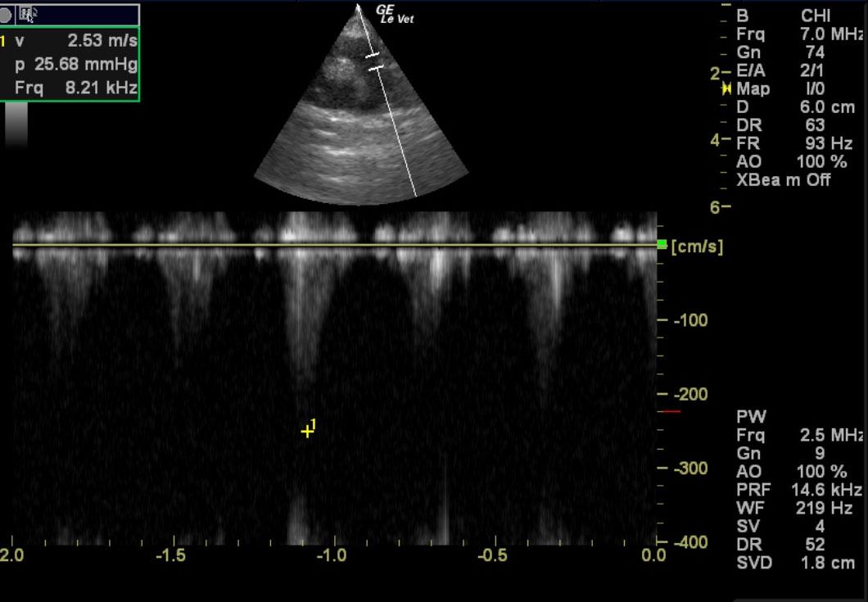Click the [cm/s] velocity unit label
Viewport: 868px width, 602px height.
(x=697, y=247)
